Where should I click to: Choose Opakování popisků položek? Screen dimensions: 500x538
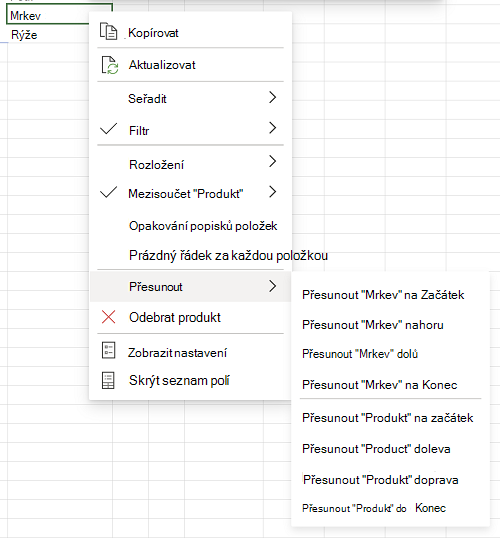[x=203, y=226]
